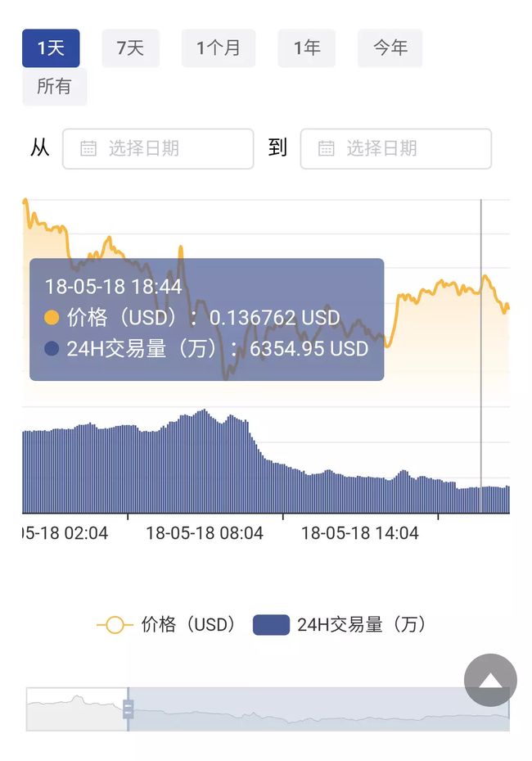The image size is (532, 761).
Task: Grab the range slider left handle
Action: click(128, 709)
